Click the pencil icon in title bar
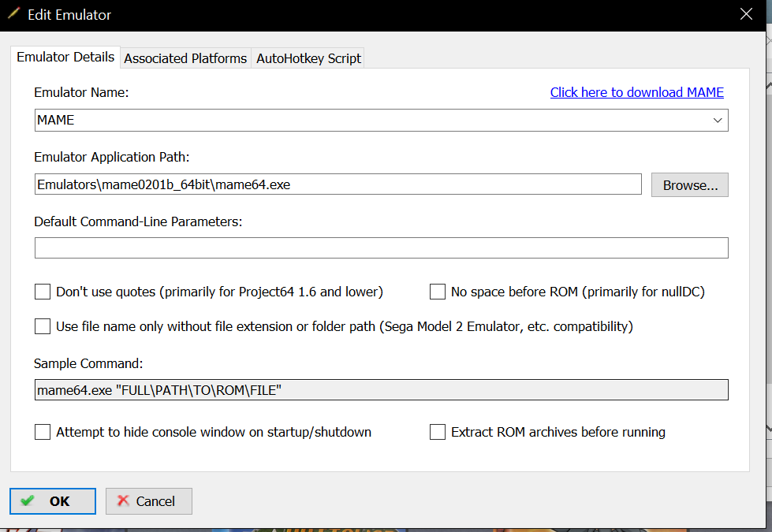 13,13
